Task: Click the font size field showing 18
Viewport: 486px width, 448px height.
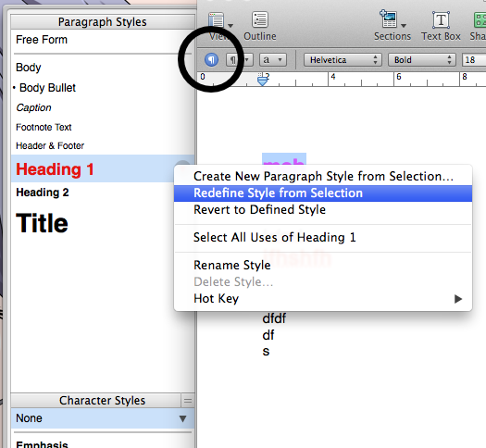Action: [x=474, y=60]
